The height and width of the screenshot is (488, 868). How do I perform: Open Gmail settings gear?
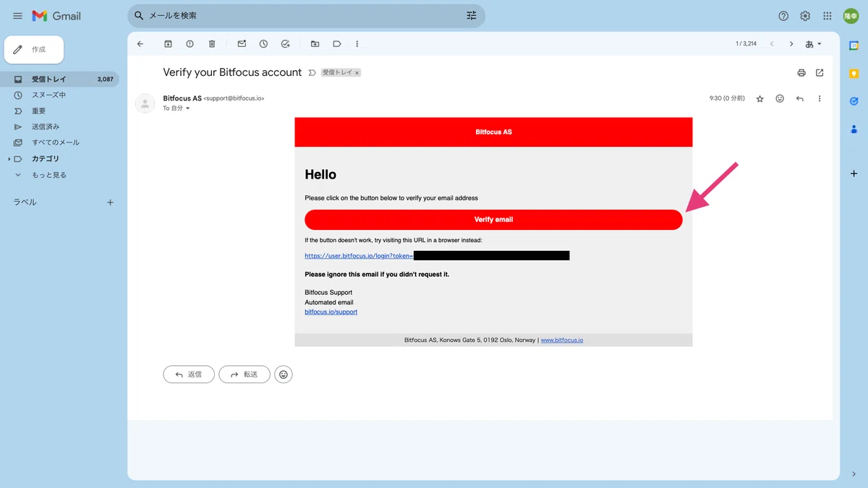coord(805,16)
